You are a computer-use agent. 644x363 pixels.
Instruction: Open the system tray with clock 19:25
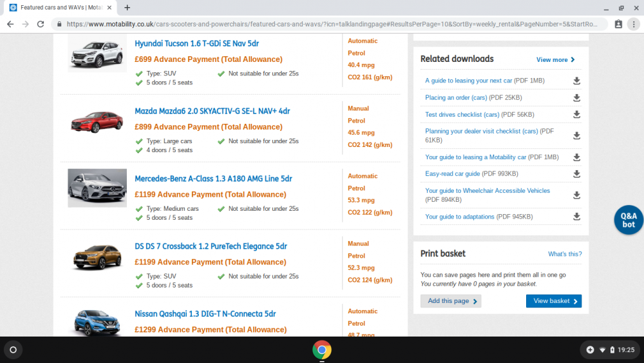pos(610,350)
